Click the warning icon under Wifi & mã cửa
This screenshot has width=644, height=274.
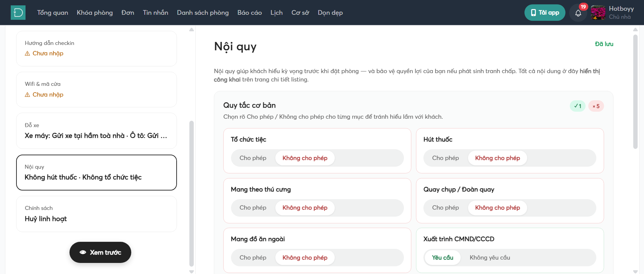pyautogui.click(x=28, y=95)
